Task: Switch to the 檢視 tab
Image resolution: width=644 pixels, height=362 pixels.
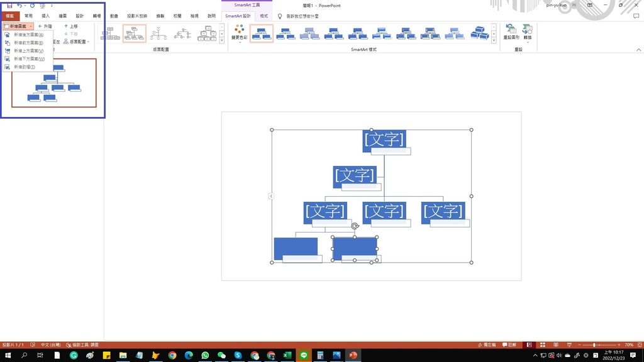Action: tap(194, 16)
